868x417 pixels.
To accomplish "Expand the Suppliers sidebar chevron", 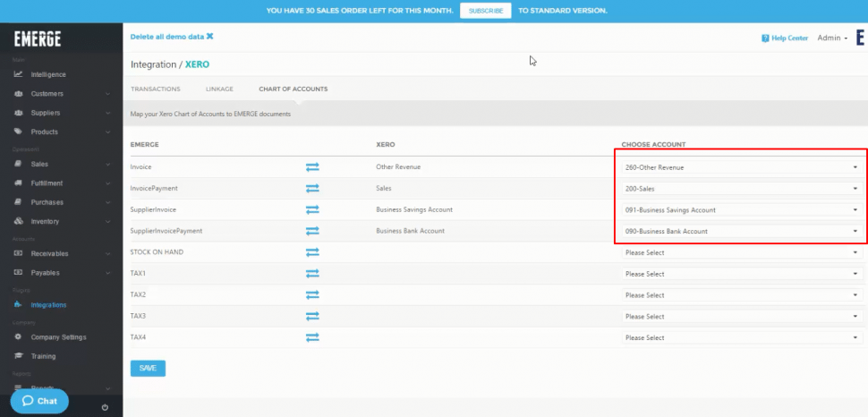I will pos(108,113).
